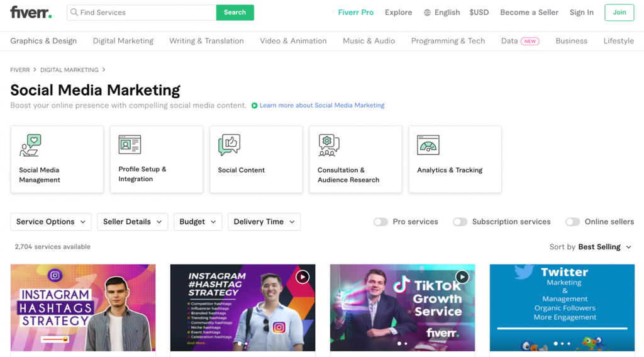
Task: Toggle Online sellers switch
Action: pyautogui.click(x=572, y=222)
